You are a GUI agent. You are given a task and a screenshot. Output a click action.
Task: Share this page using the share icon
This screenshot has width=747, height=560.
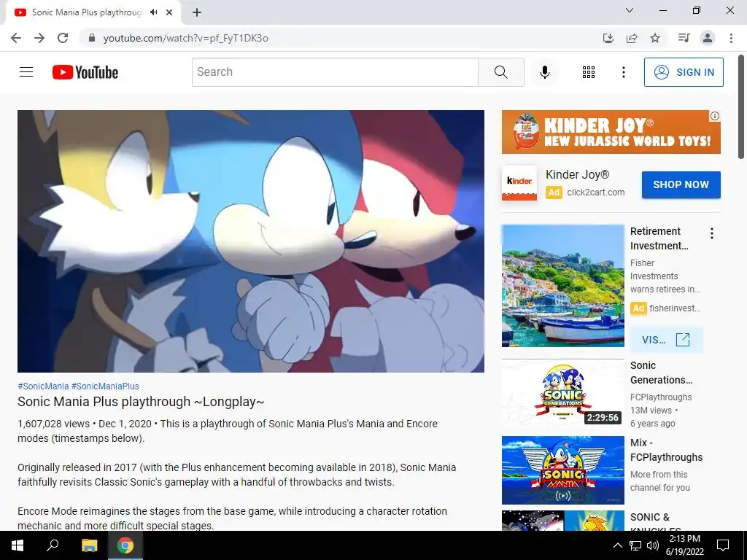pos(632,38)
